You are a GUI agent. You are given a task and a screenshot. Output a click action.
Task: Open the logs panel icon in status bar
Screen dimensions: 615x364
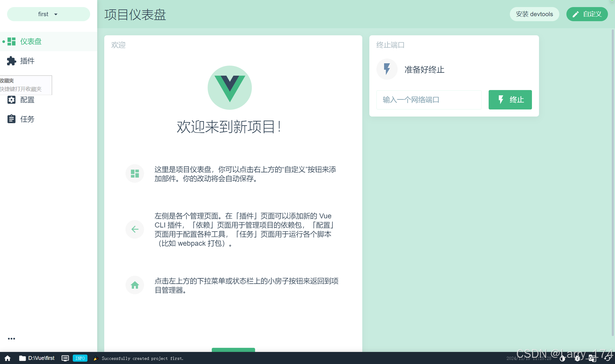point(65,358)
